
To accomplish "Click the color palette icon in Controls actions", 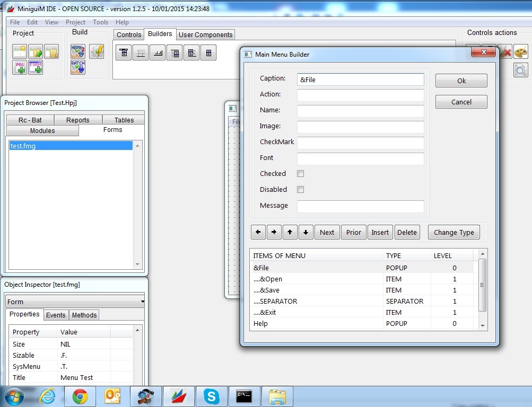I will click(x=521, y=52).
